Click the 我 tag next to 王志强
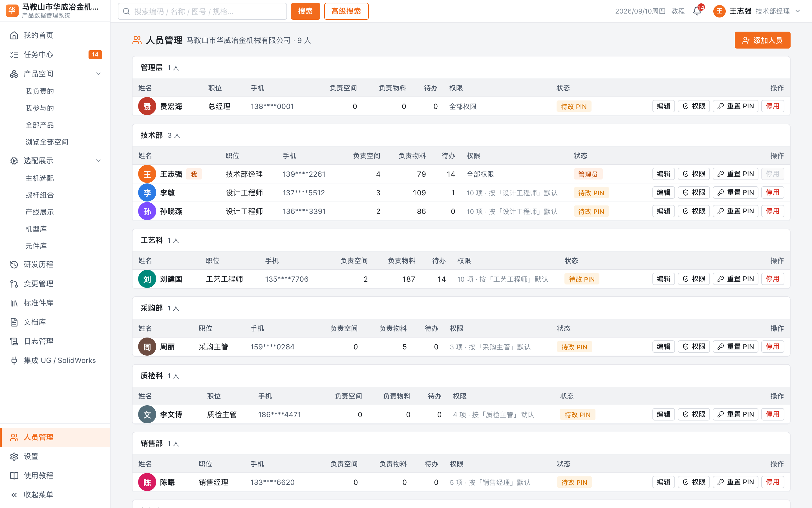Screen dimensions: 812x508 [194, 174]
